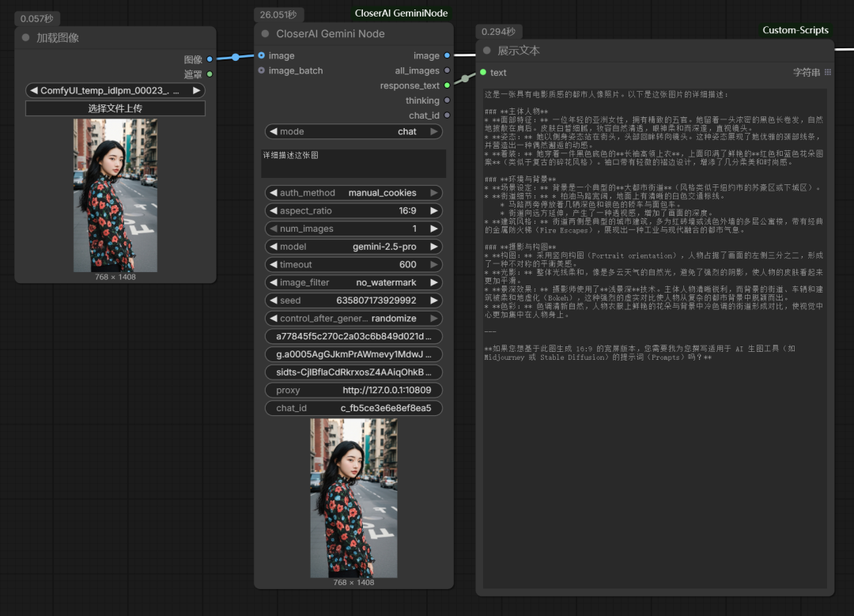The height and width of the screenshot is (616, 854).
Task: Decrease the timeout value with left arrow
Action: 273,265
